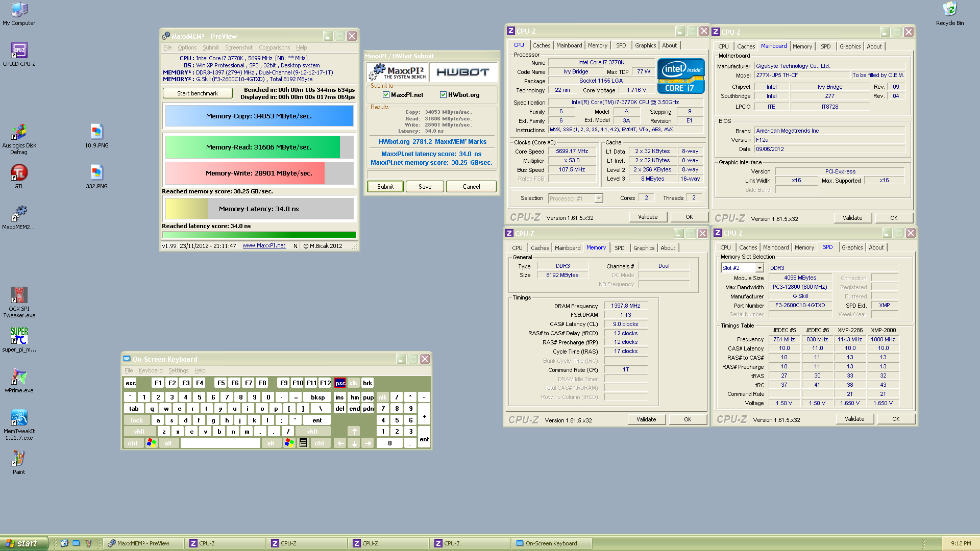Open Graphics tab in Mainboard CPU-Z window
Image resolution: width=980 pixels, height=551 pixels.
click(x=850, y=46)
